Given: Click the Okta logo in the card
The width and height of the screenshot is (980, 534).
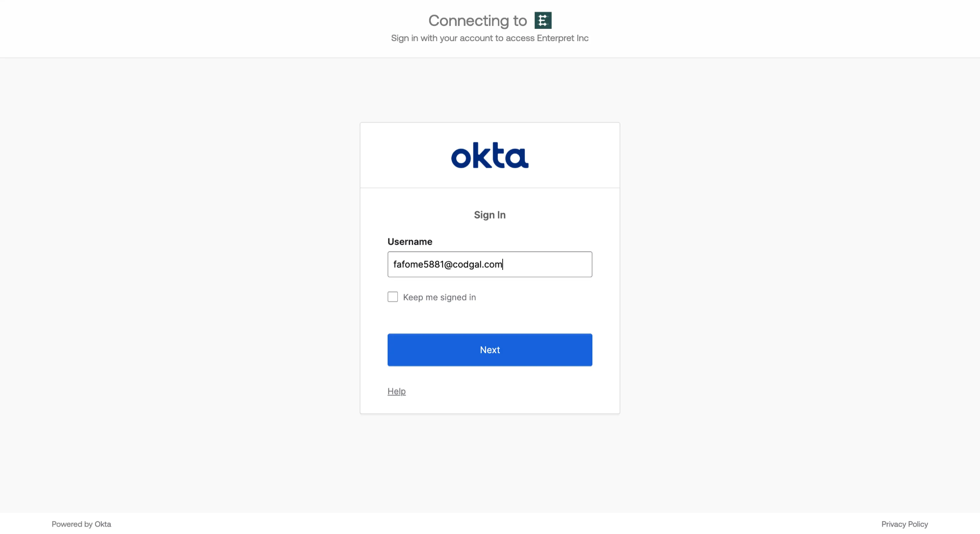Looking at the screenshot, I should coord(490,155).
